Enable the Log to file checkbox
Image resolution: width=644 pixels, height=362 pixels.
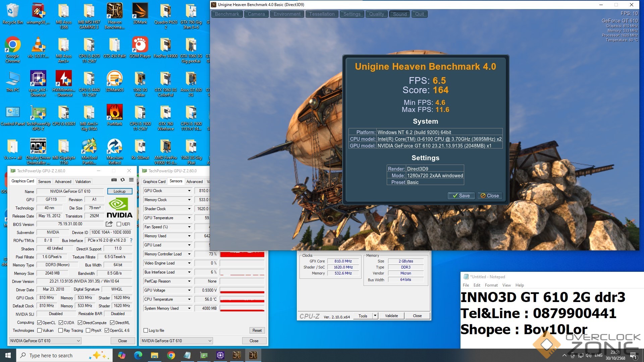pos(146,330)
